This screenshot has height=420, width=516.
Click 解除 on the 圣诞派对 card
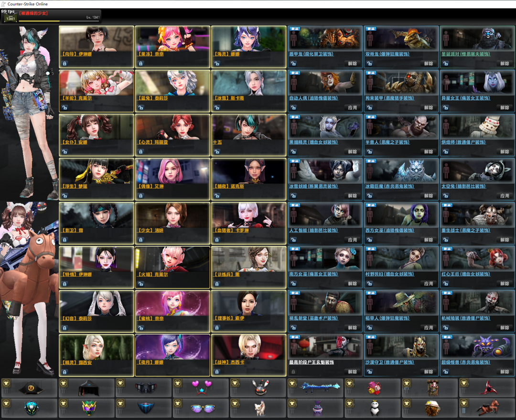pos(505,63)
